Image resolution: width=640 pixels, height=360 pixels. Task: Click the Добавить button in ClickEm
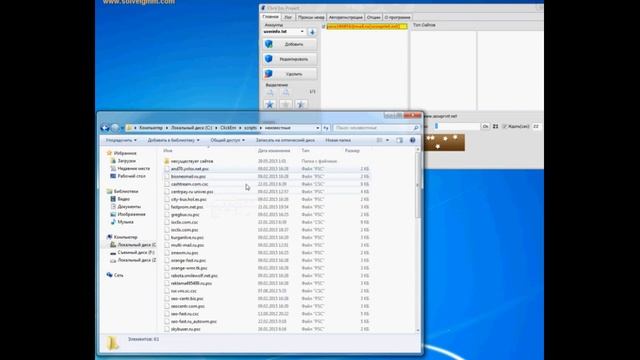point(289,44)
